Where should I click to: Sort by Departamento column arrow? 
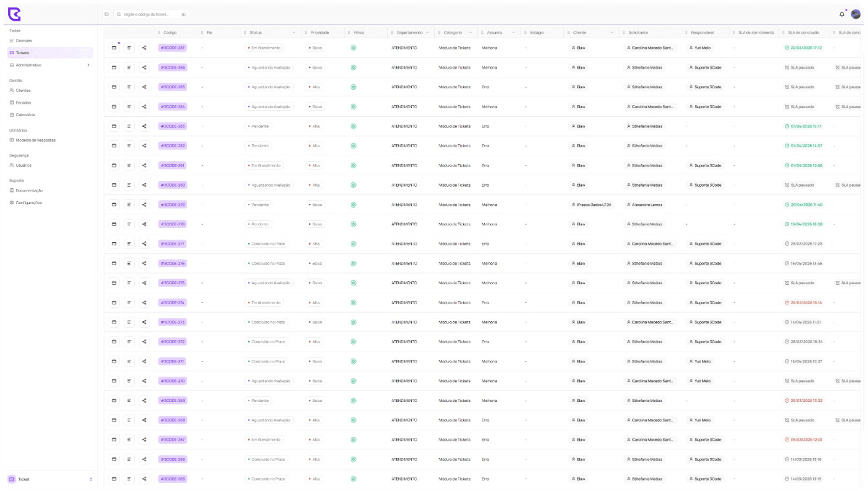click(x=427, y=32)
